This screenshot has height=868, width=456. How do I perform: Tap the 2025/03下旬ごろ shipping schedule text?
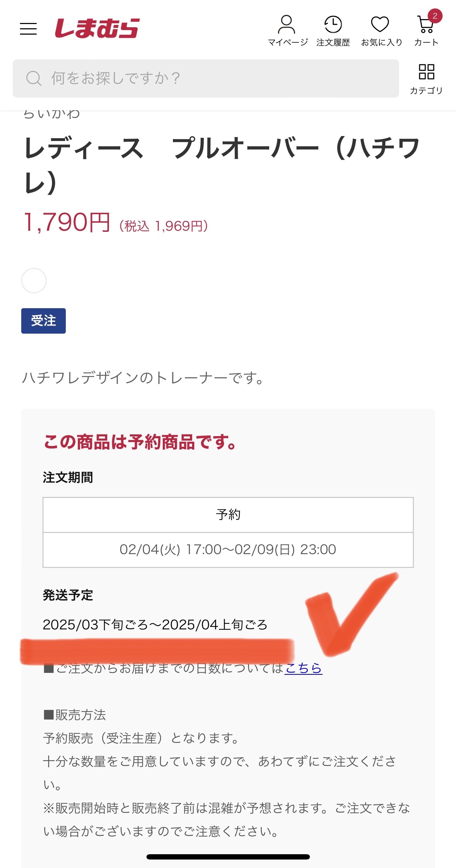tap(155, 624)
